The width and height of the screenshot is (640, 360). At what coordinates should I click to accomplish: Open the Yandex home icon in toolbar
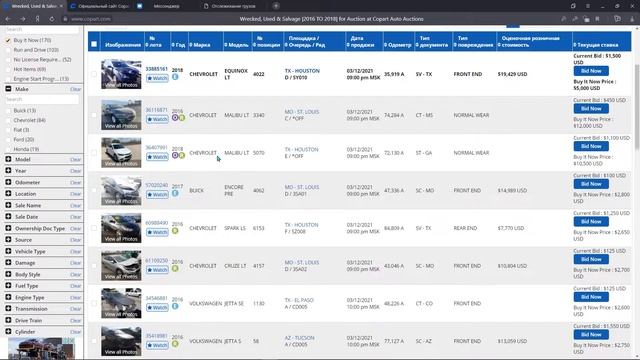point(37,19)
